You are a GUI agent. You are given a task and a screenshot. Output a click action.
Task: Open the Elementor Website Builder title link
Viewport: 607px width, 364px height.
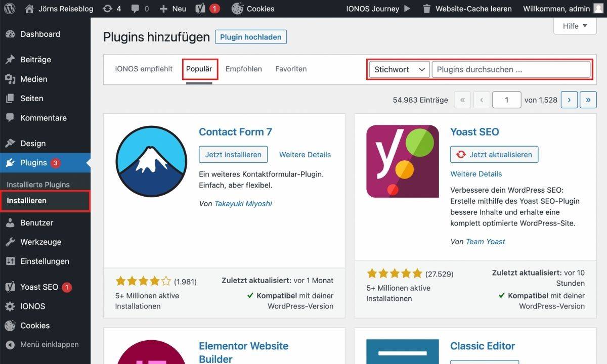pyautogui.click(x=243, y=352)
